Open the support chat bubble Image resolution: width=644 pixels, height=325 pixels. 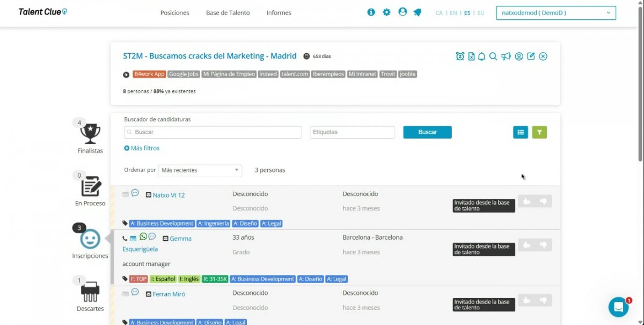(618, 307)
